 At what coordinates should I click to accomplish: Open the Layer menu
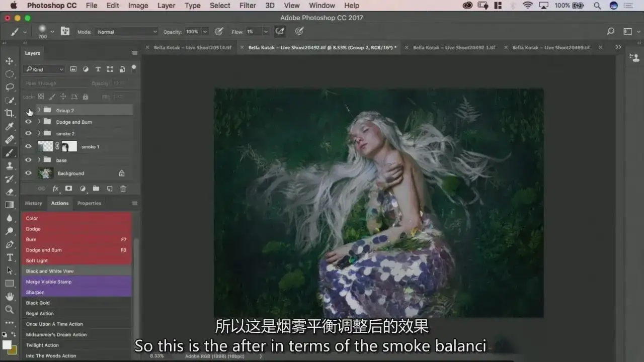coord(166,6)
